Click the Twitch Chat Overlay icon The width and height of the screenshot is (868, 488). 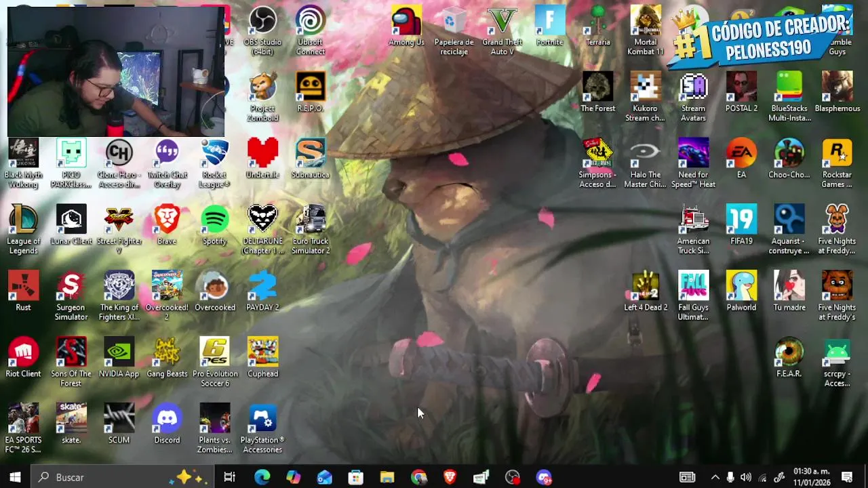(167, 163)
